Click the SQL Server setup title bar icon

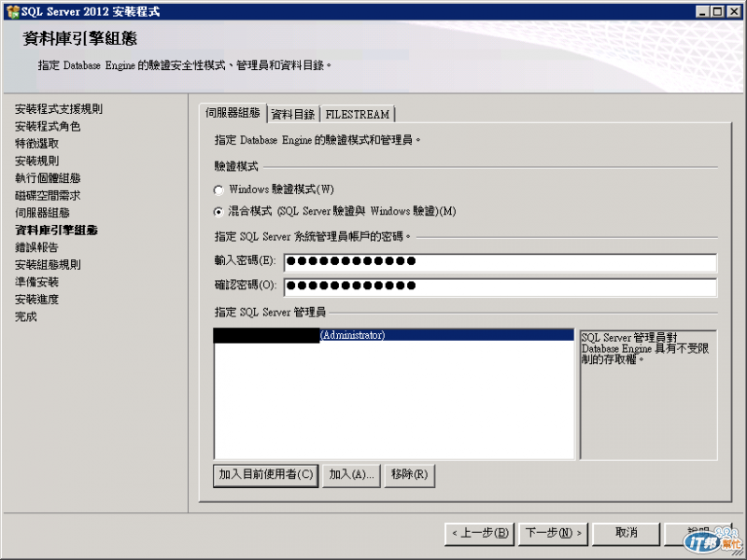(x=13, y=11)
